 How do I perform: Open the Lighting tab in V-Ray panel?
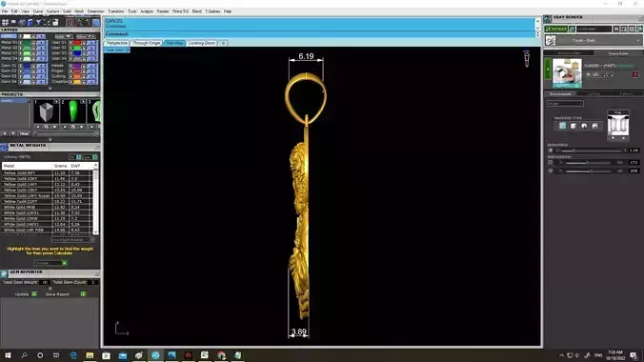594,93
